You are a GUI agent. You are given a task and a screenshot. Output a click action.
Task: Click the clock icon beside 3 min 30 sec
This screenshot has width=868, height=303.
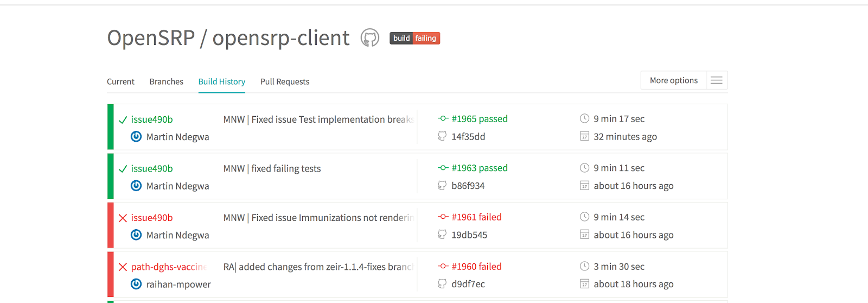584,266
